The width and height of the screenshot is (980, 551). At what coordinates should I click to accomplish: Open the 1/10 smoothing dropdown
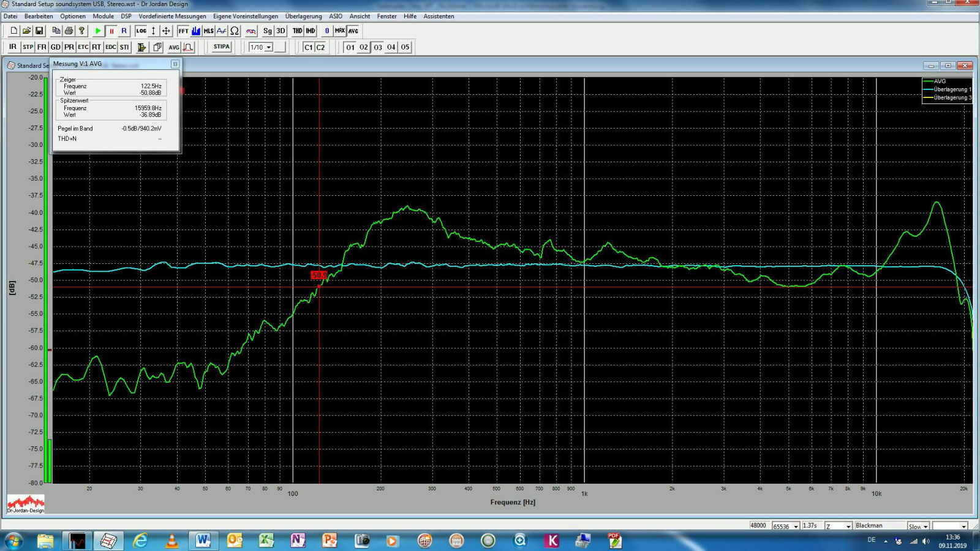point(268,47)
